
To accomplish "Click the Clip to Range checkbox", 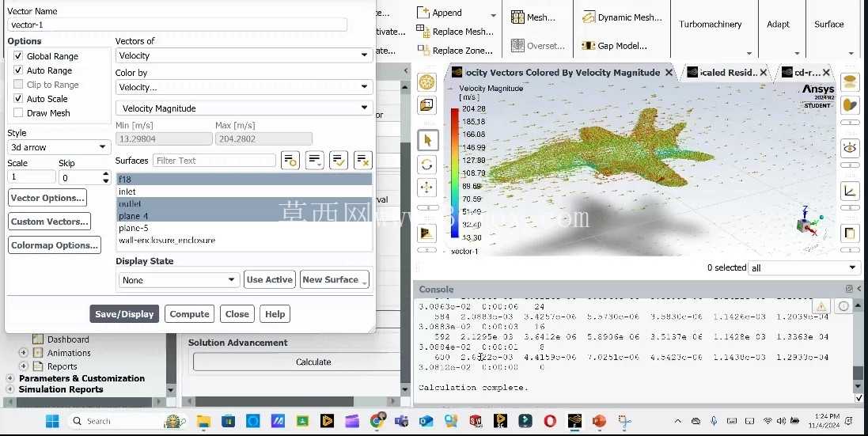I will (18, 85).
